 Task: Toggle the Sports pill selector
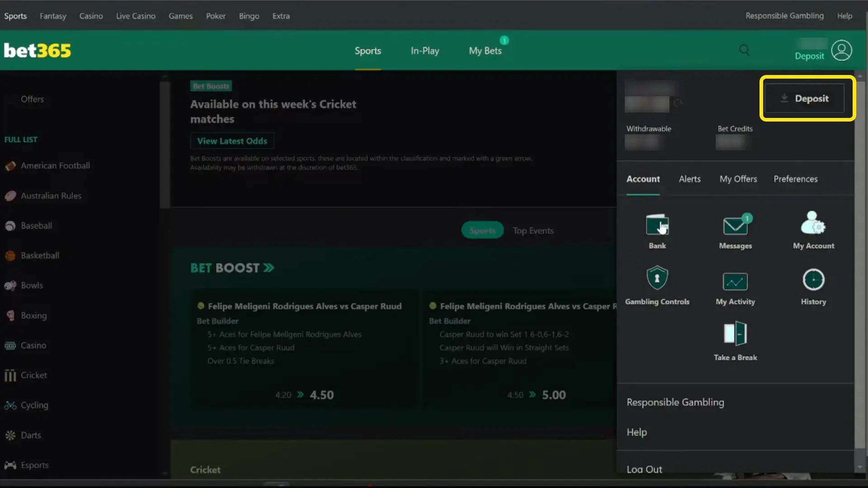tap(482, 230)
